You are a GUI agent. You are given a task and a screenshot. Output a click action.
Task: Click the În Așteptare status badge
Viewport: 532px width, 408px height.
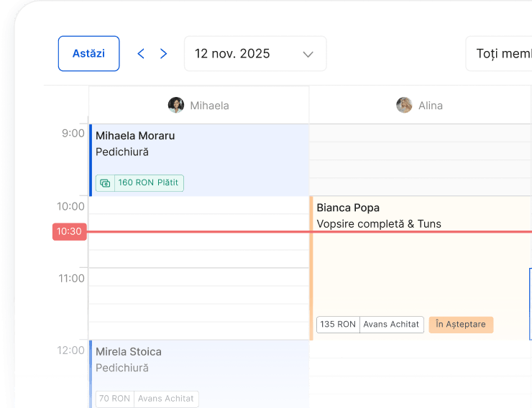[461, 325]
